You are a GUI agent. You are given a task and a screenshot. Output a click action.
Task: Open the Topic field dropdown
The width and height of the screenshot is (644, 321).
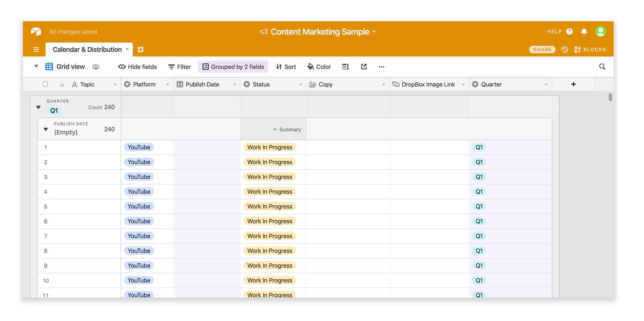(x=115, y=85)
